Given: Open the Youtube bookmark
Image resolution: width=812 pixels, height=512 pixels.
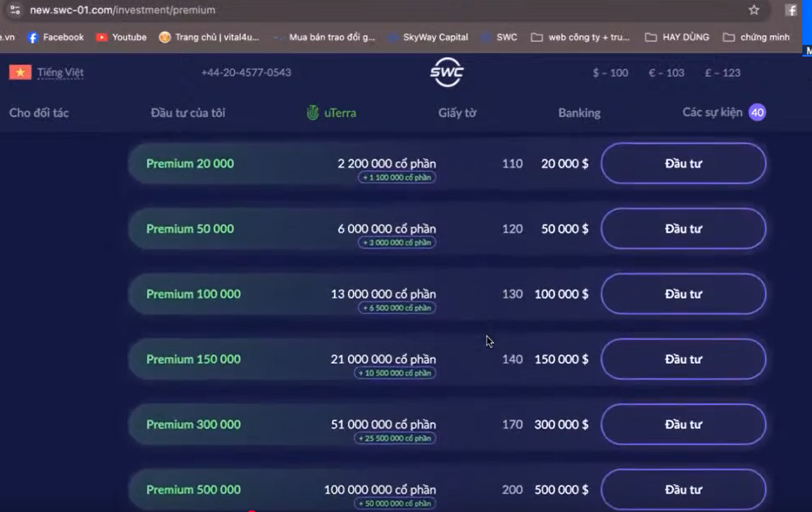Looking at the screenshot, I should coord(121,37).
